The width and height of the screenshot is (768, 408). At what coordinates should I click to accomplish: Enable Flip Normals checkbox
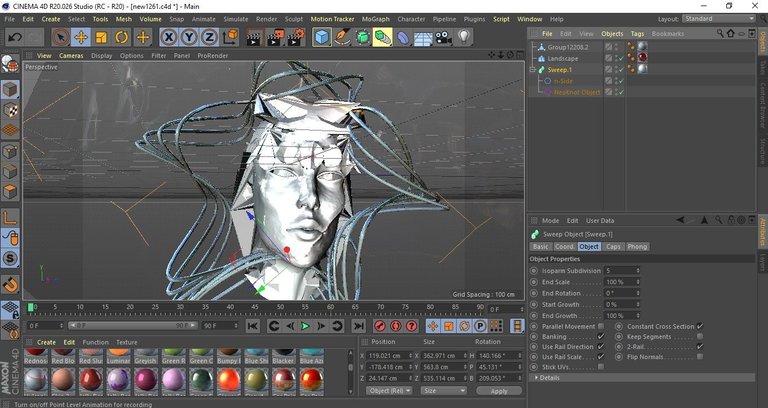click(x=700, y=357)
